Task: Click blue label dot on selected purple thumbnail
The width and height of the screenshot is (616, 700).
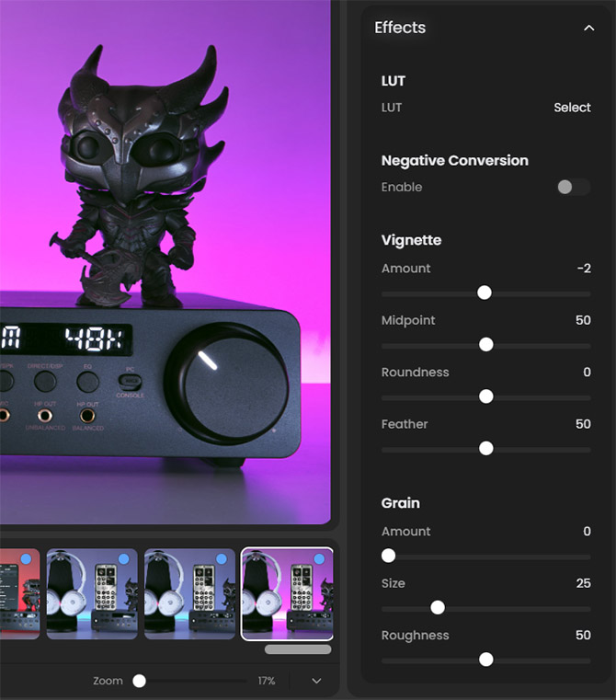Action: coord(319,559)
